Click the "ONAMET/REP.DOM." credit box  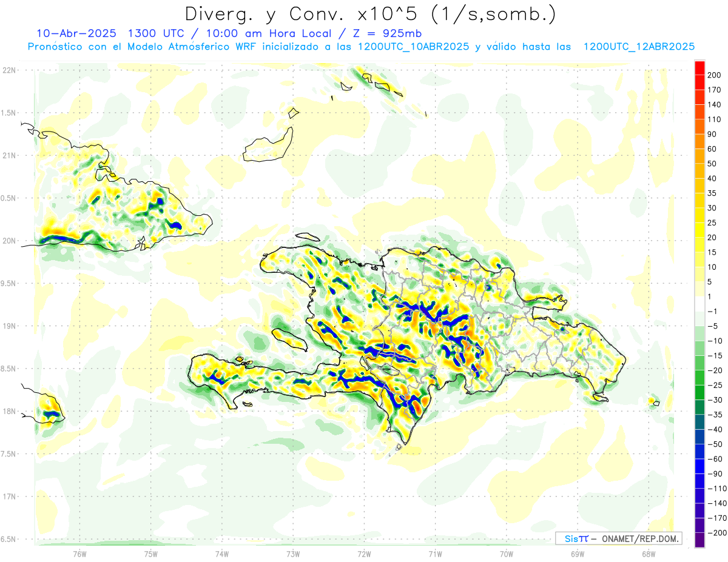pos(618,538)
